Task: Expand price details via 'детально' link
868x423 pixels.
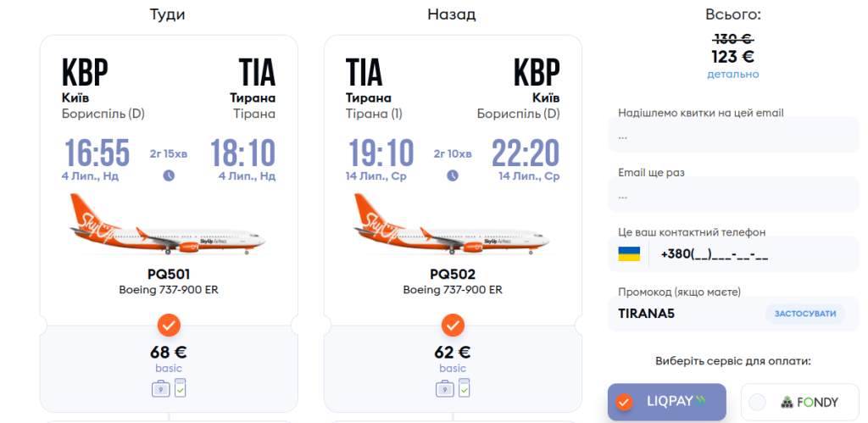Action: pos(733,75)
